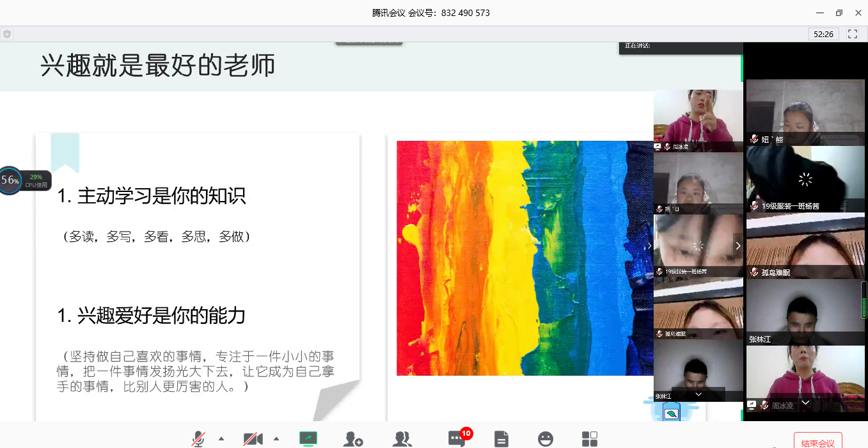Viewport: 868px width, 448px height.
Task: Open audio options arrow beside the microphone
Action: point(221,439)
